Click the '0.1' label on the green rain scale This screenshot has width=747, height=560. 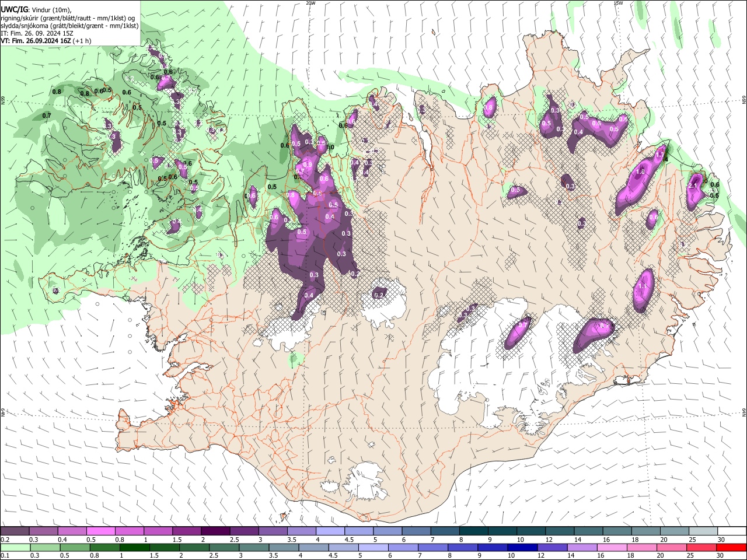click(x=5, y=555)
